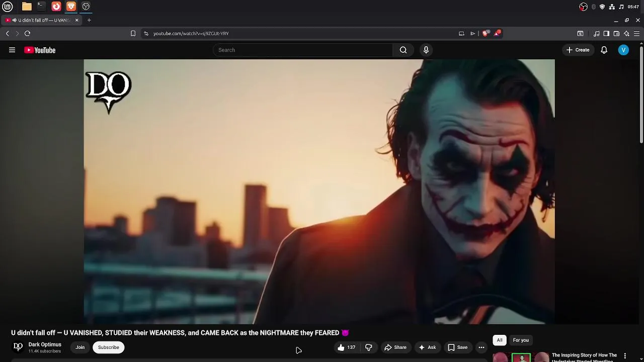Screen dimensions: 644x362
Task: Dislike the video
Action: point(369,347)
